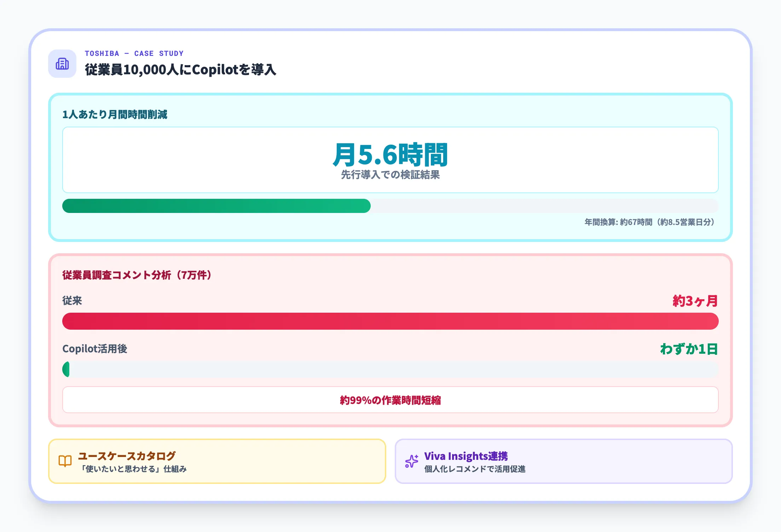
Task: Click the 月5.6時間 headline figure
Action: click(x=390, y=155)
